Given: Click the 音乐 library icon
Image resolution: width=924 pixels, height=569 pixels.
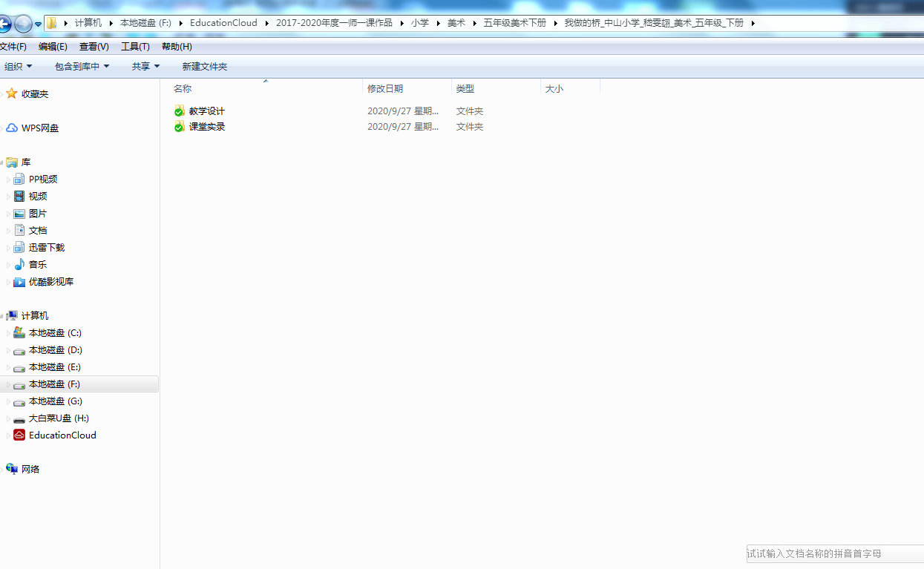Looking at the screenshot, I should 19,265.
